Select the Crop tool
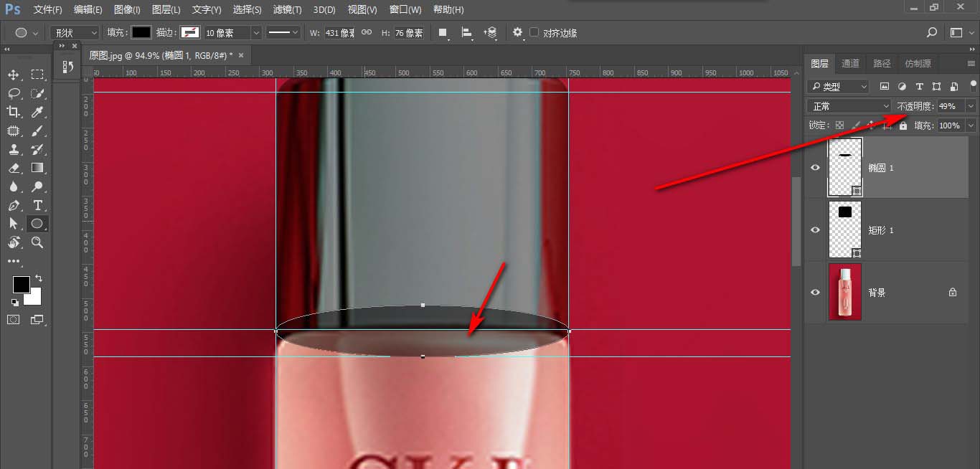Image resolution: width=980 pixels, height=469 pixels. tap(14, 112)
